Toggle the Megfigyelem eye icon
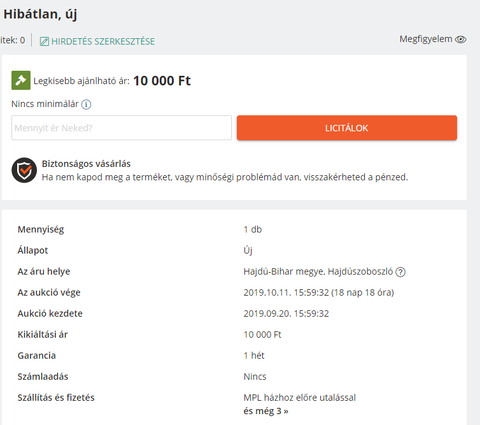The image size is (480, 425). tap(461, 39)
